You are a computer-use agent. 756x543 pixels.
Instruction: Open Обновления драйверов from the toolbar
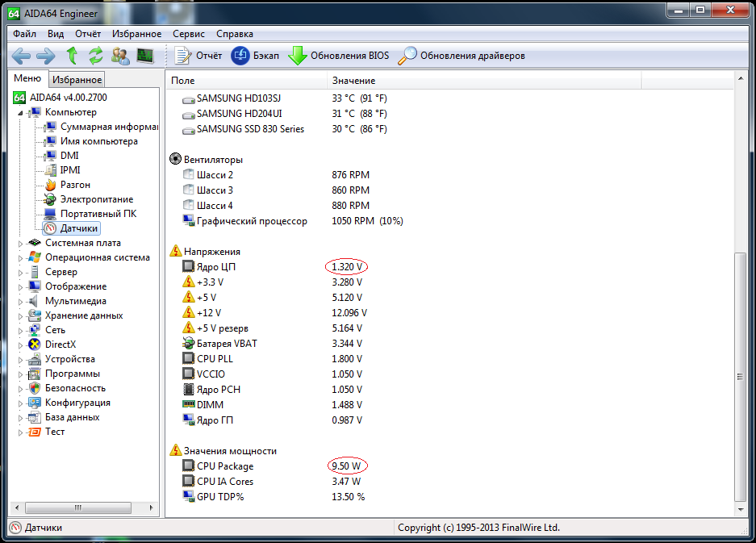click(x=462, y=56)
